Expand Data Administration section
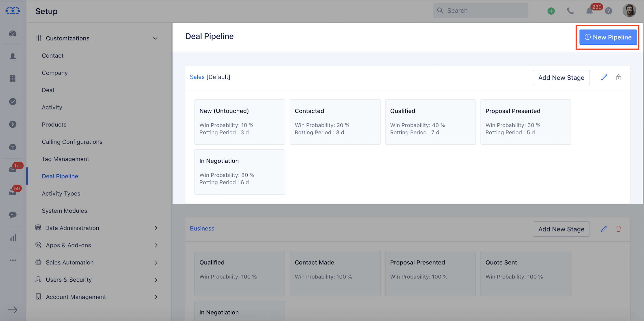 click(x=156, y=228)
